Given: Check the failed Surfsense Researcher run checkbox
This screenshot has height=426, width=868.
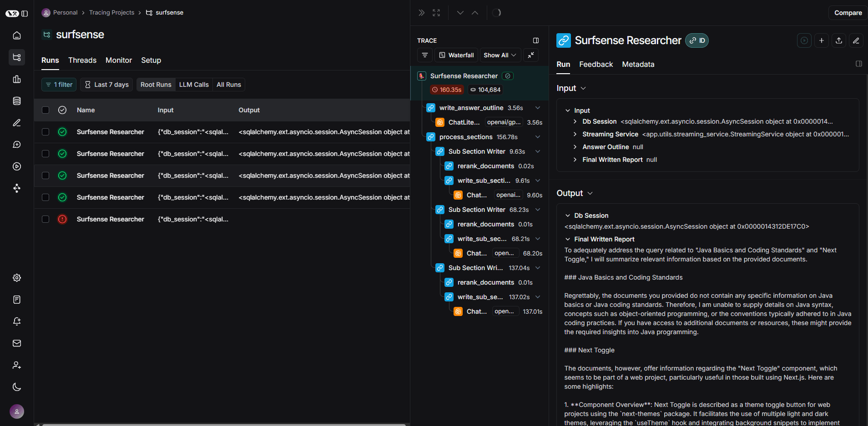Looking at the screenshot, I should point(45,219).
